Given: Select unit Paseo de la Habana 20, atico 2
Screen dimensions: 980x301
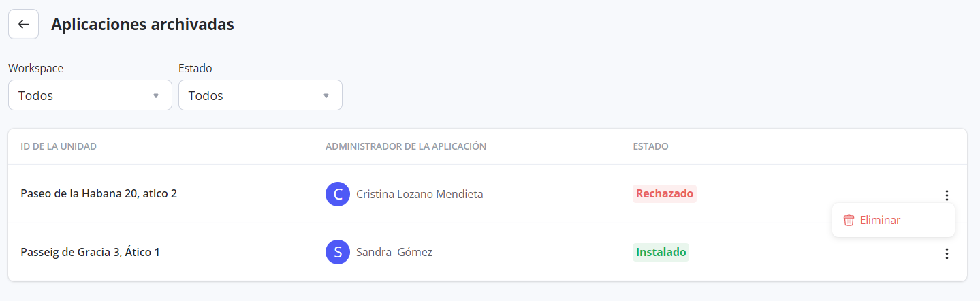Looking at the screenshot, I should [x=99, y=194].
